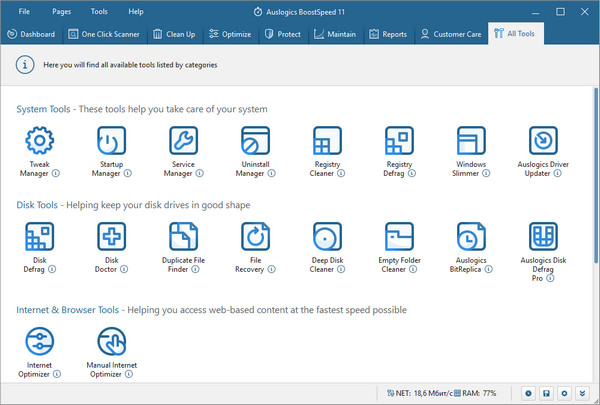Click the info icon beside Service Manager
Screen dimensions: 600x405
(x=199, y=173)
